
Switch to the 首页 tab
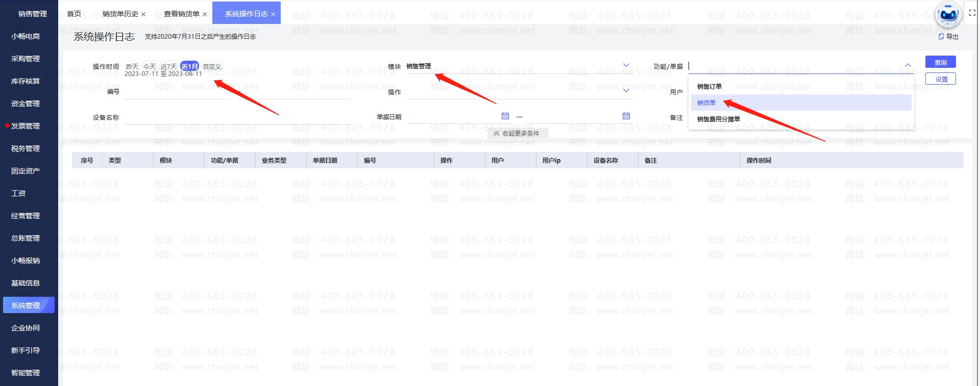tap(74, 14)
